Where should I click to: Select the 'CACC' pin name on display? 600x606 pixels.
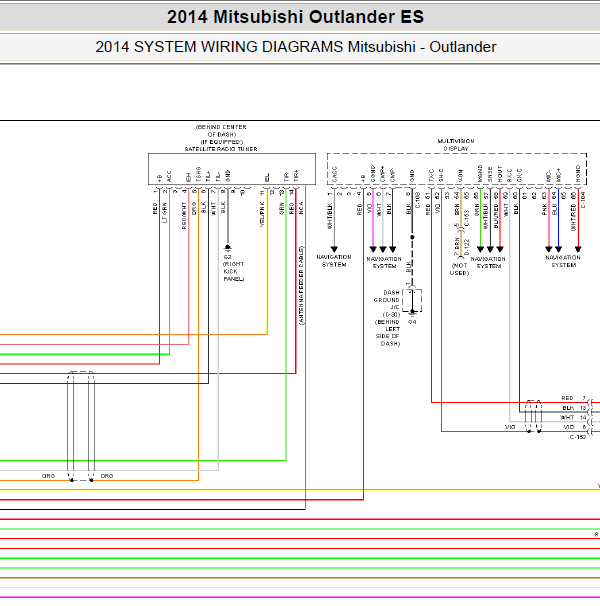click(334, 174)
